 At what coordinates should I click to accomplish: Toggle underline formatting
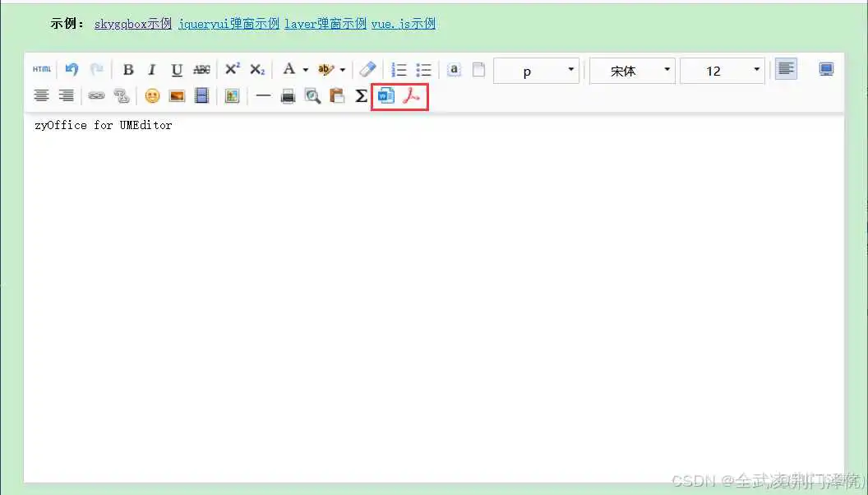click(x=177, y=70)
